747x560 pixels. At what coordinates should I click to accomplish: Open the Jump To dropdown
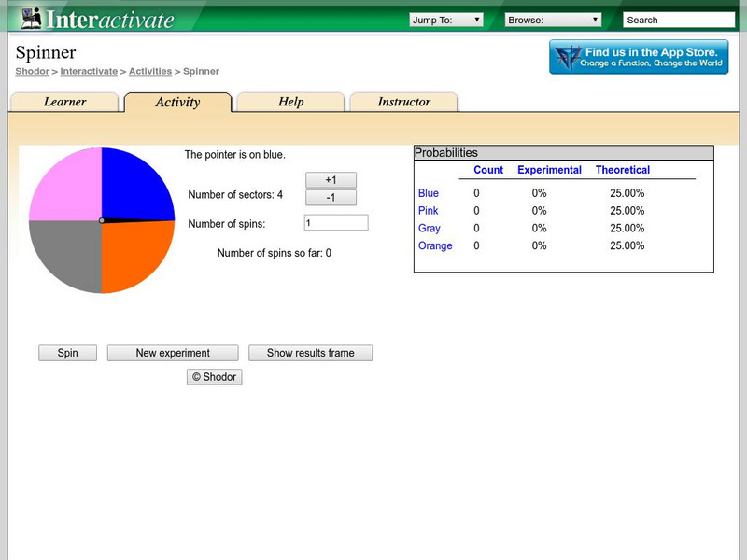(445, 20)
